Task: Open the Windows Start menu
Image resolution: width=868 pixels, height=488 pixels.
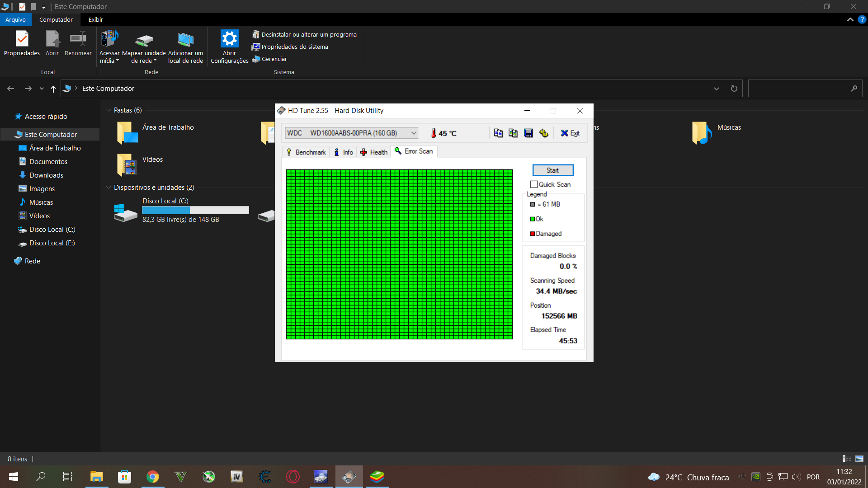Action: coord(14,477)
